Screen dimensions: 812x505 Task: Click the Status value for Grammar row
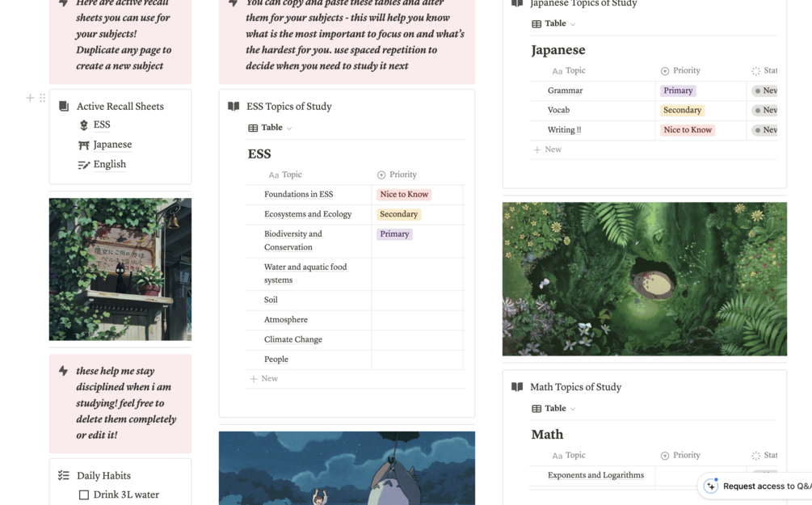pos(765,90)
